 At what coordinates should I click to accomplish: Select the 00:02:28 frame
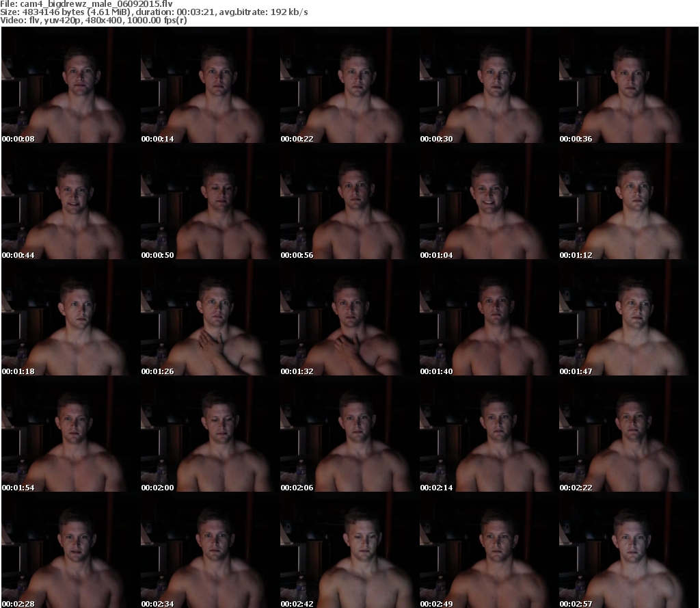70,550
